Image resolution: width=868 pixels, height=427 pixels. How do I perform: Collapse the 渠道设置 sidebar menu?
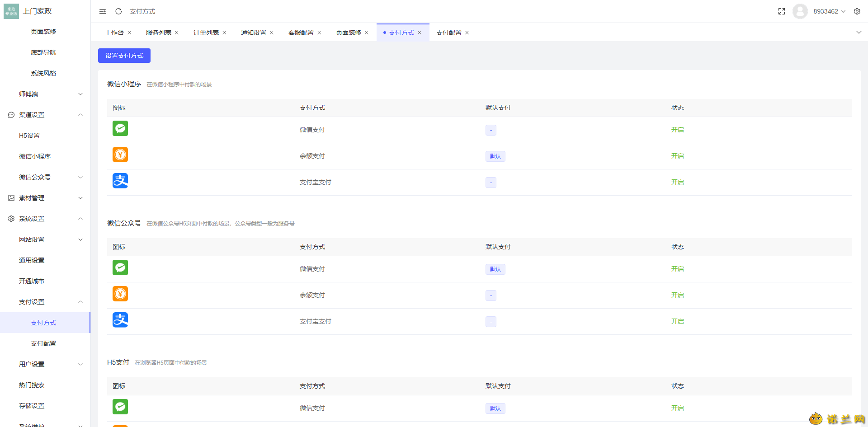45,115
